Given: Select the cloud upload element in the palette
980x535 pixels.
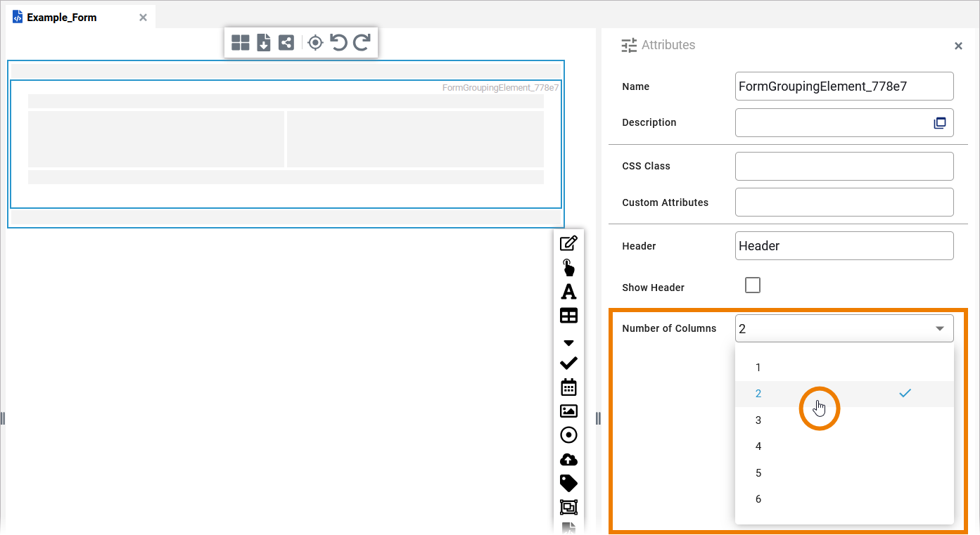Looking at the screenshot, I should pyautogui.click(x=568, y=460).
